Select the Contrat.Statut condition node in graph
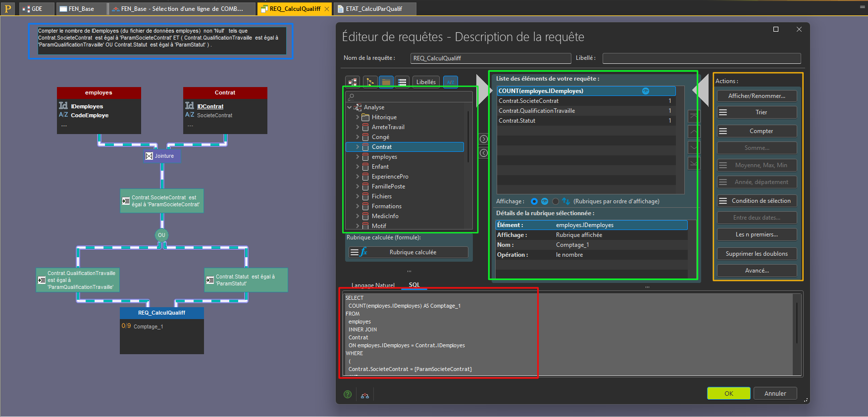 (x=246, y=280)
